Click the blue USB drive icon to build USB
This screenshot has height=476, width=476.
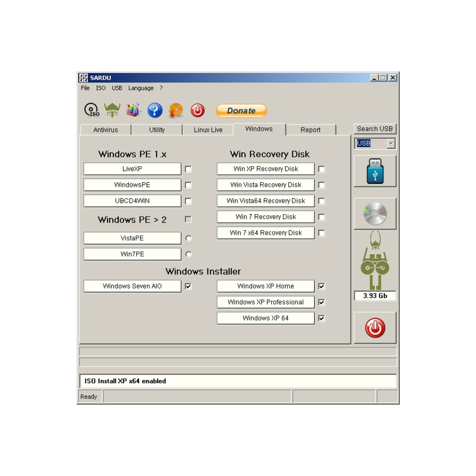click(374, 171)
